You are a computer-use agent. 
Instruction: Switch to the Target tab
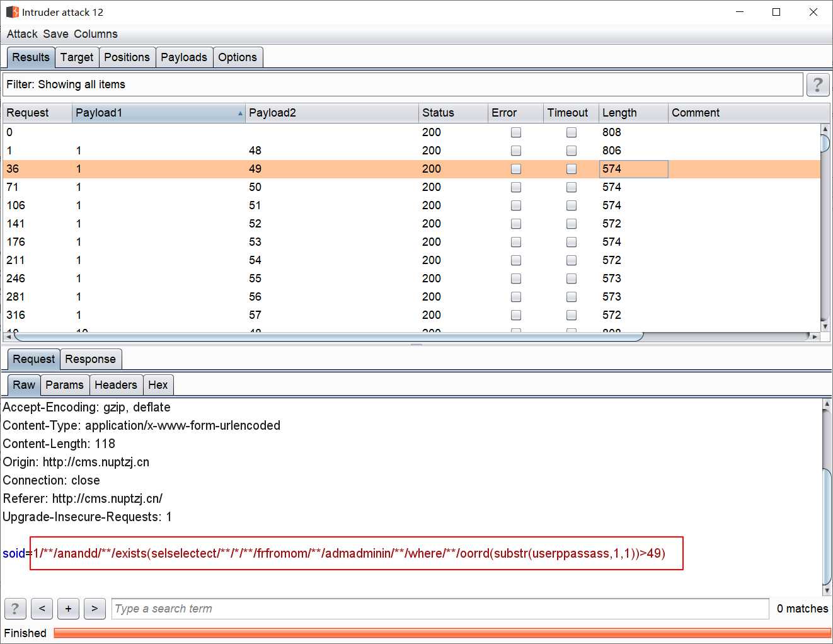(x=77, y=57)
